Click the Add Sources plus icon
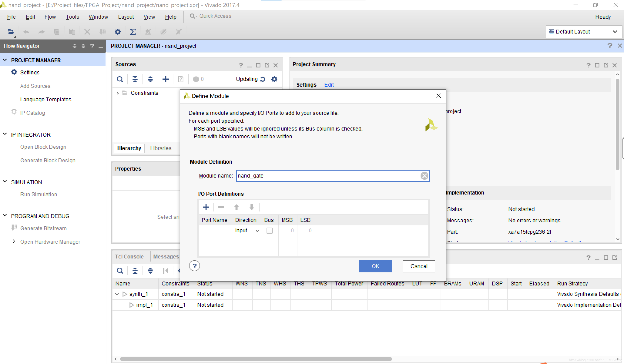 point(165,79)
